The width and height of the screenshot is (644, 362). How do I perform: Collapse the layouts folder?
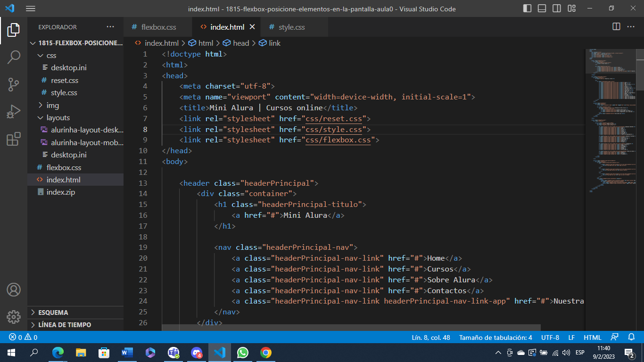click(x=75, y=117)
